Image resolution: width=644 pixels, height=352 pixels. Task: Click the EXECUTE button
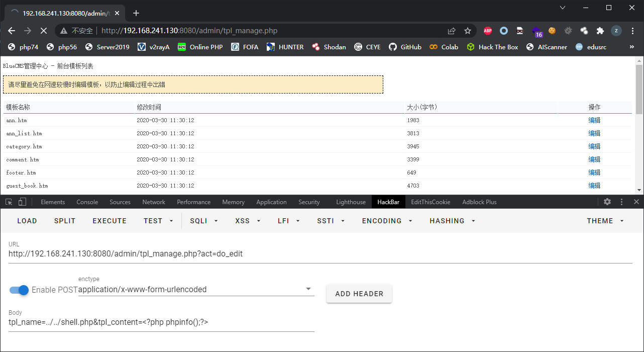coord(110,221)
